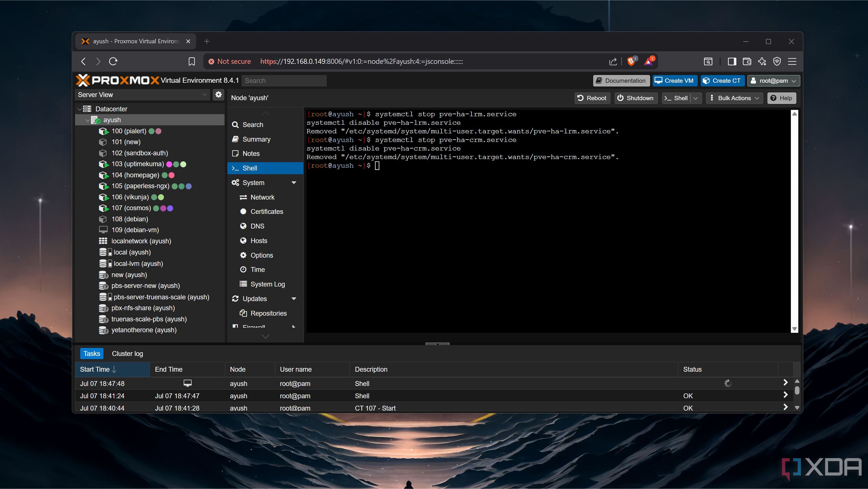This screenshot has height=489, width=868.
Task: Click the share page icon in address bar
Action: [613, 61]
